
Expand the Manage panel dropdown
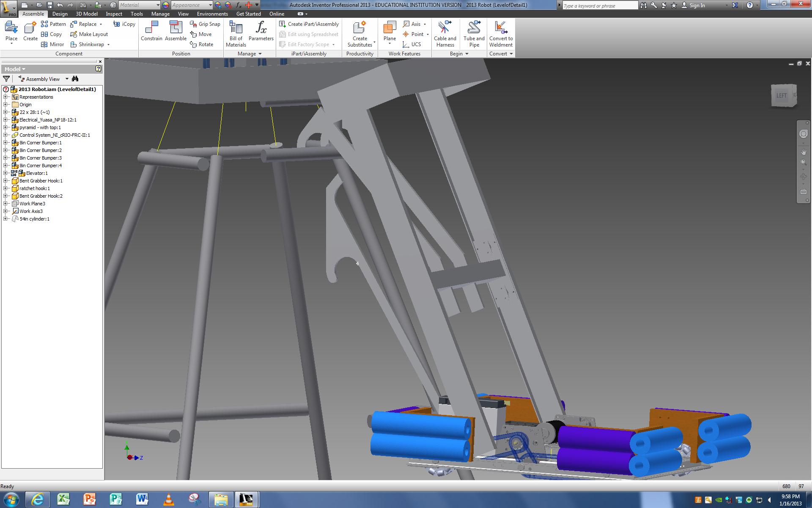(x=250, y=54)
